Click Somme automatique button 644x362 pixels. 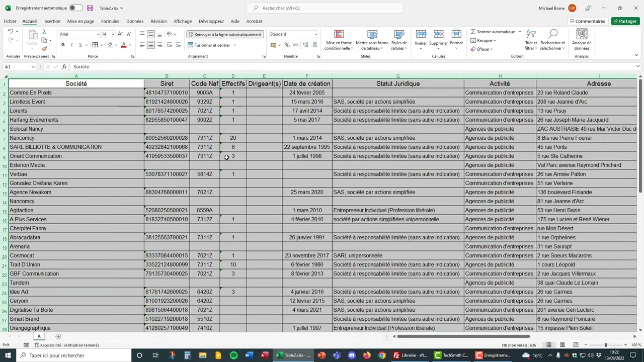[493, 32]
